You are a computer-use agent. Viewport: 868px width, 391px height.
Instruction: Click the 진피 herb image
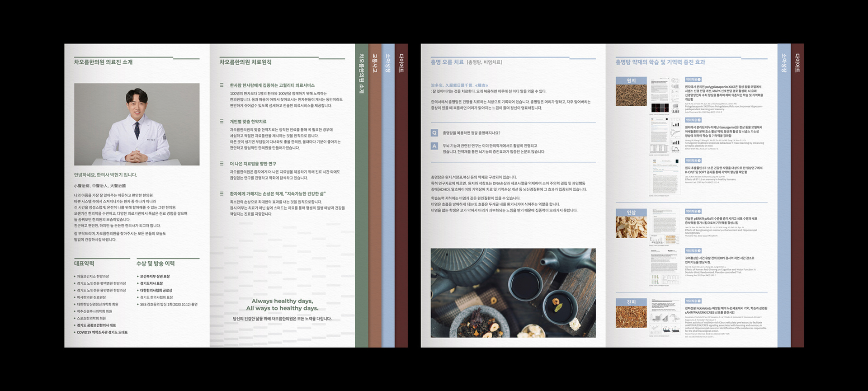coord(631,313)
